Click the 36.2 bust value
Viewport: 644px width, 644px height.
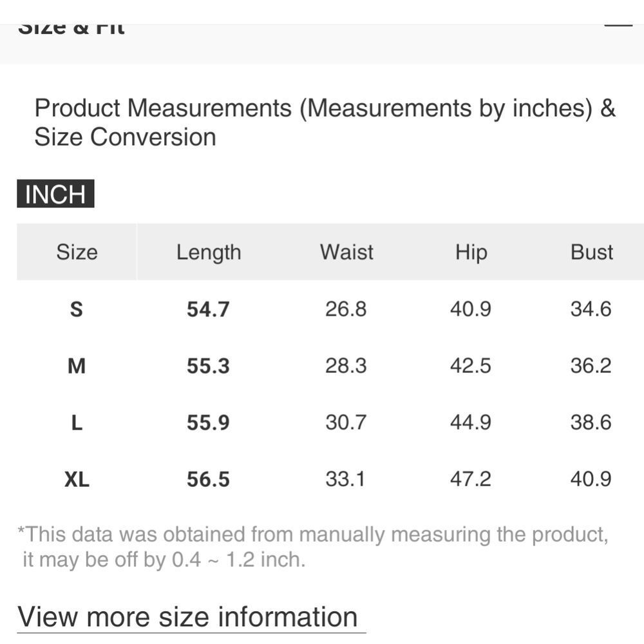591,366
